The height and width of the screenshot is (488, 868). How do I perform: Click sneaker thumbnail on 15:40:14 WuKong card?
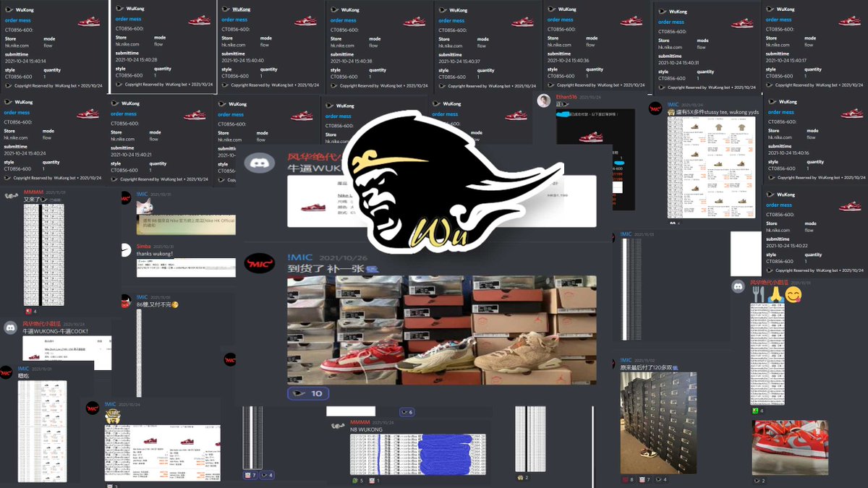tap(88, 22)
